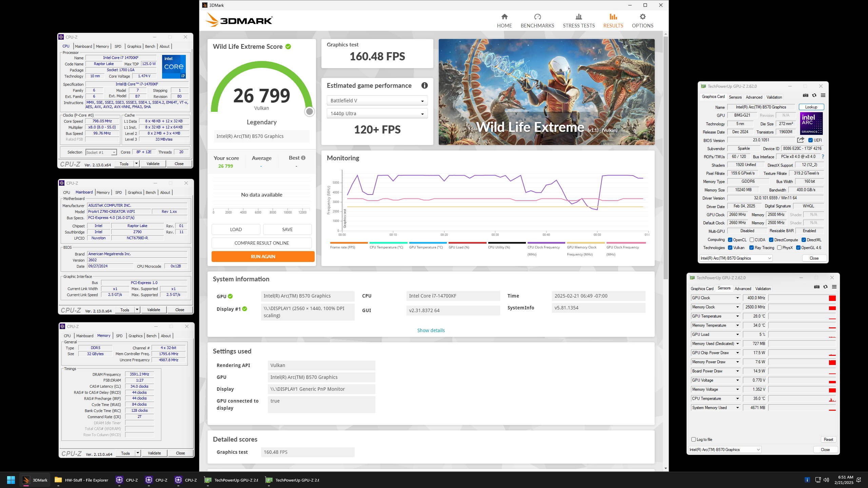This screenshot has height=488, width=868.
Task: Open HW-Stuff File Explorer from taskbar
Action: pos(81,480)
